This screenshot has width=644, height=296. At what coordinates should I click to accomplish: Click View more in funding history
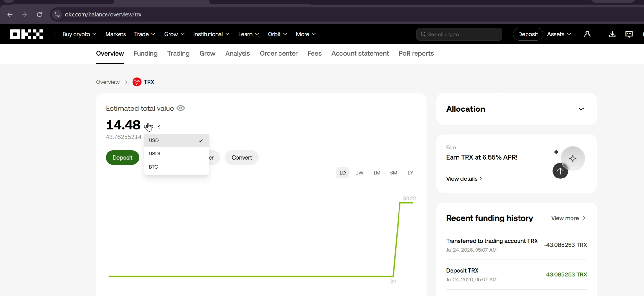[x=568, y=218]
